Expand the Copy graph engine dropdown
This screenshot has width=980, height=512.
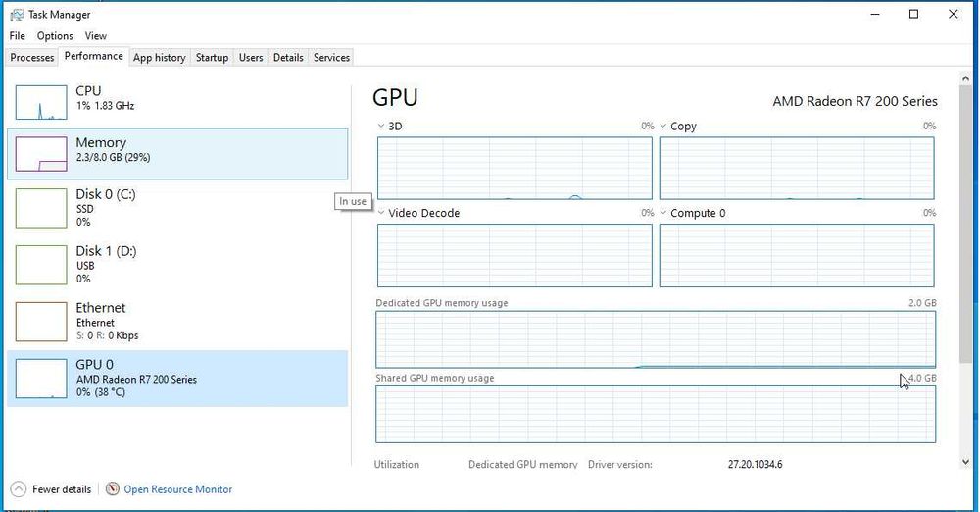tap(663, 127)
